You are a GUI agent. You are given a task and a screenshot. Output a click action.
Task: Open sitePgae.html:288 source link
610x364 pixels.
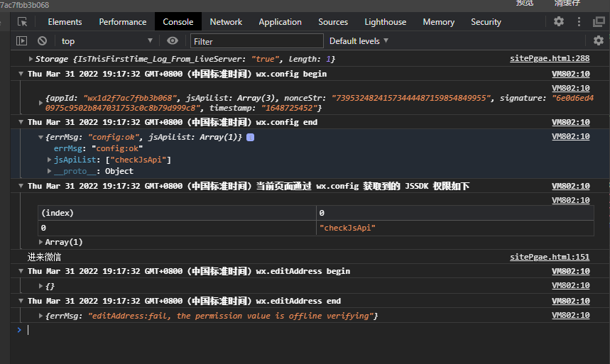(550, 58)
